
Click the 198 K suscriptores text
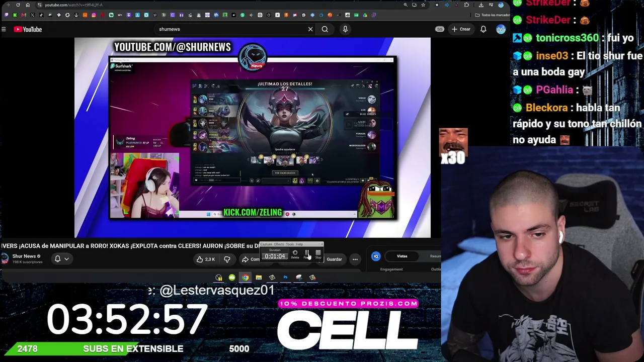coord(27,262)
